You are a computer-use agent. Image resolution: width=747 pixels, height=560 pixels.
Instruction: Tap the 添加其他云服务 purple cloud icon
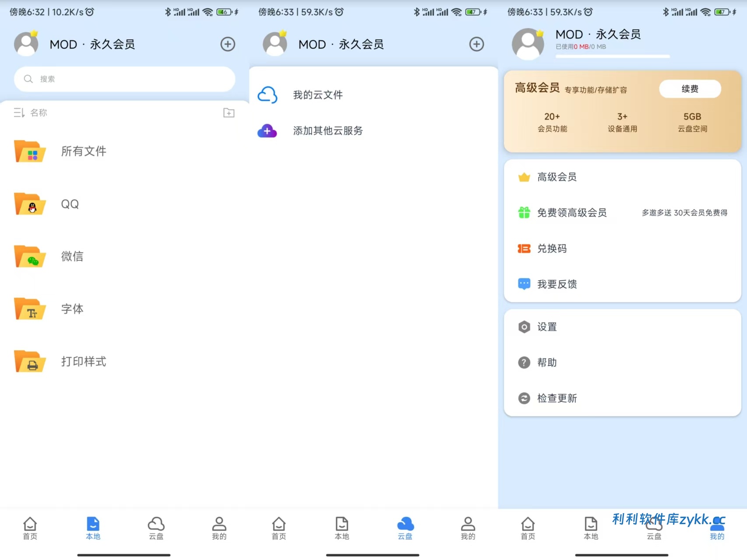(x=268, y=131)
